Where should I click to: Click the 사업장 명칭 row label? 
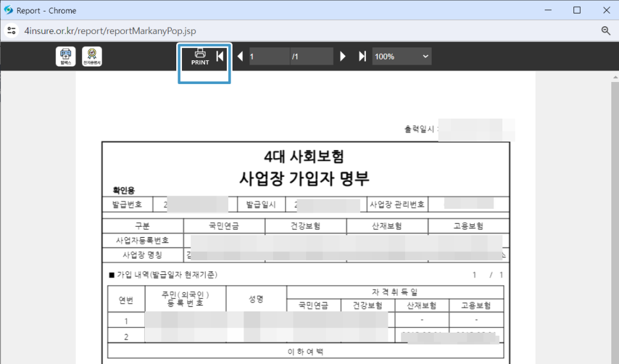[142, 254]
